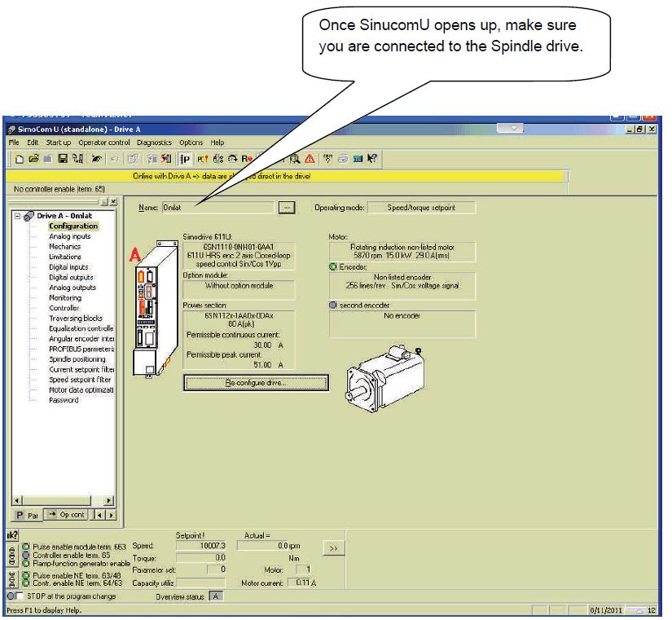
Task: Click the tree panel horizontal scrollbar right arrow
Action: click(x=110, y=500)
